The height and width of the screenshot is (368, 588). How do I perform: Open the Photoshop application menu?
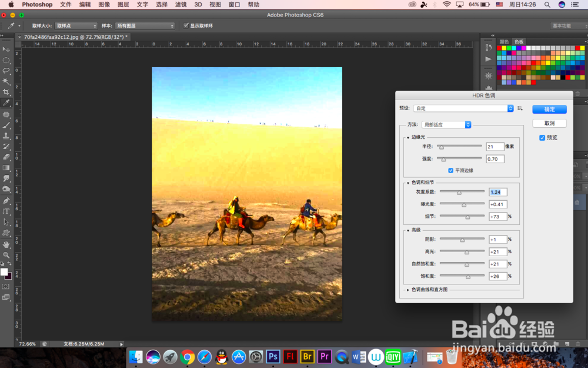pyautogui.click(x=37, y=5)
